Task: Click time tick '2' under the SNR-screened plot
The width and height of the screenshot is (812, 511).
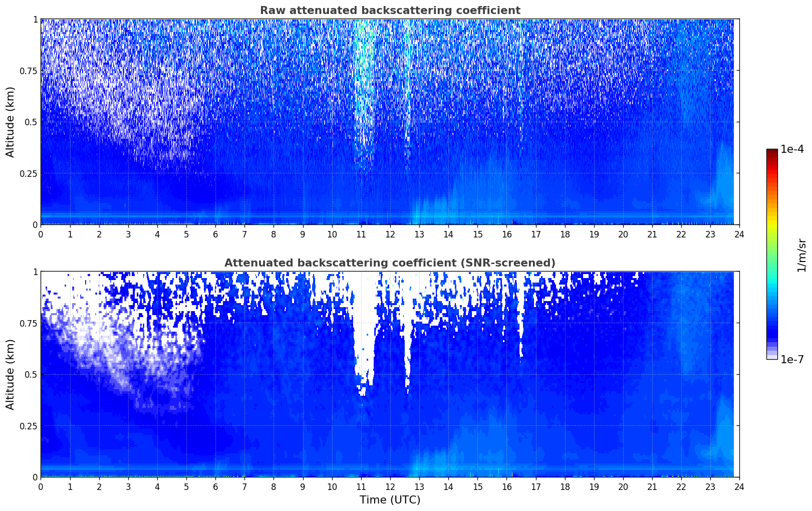Action: coord(99,486)
